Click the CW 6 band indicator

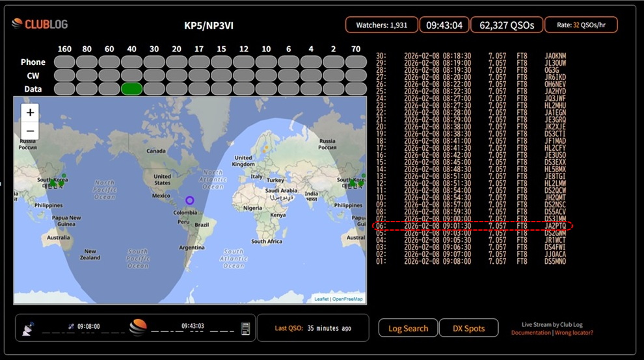click(289, 75)
